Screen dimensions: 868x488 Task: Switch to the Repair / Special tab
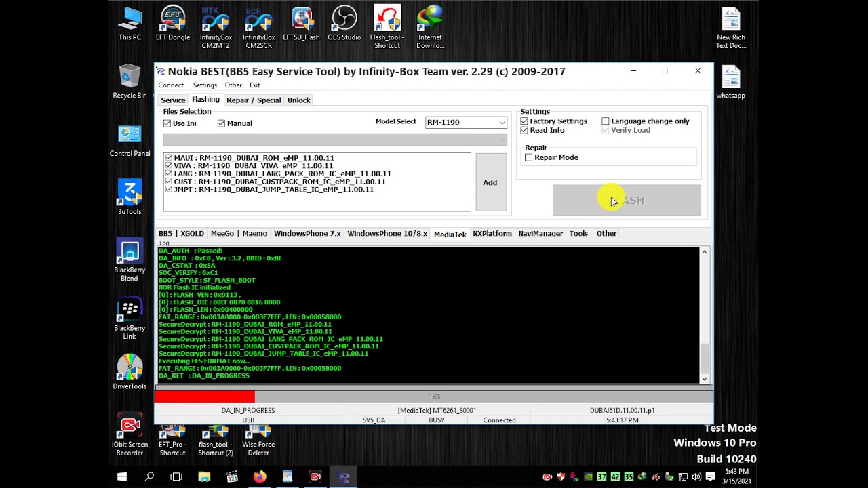254,100
